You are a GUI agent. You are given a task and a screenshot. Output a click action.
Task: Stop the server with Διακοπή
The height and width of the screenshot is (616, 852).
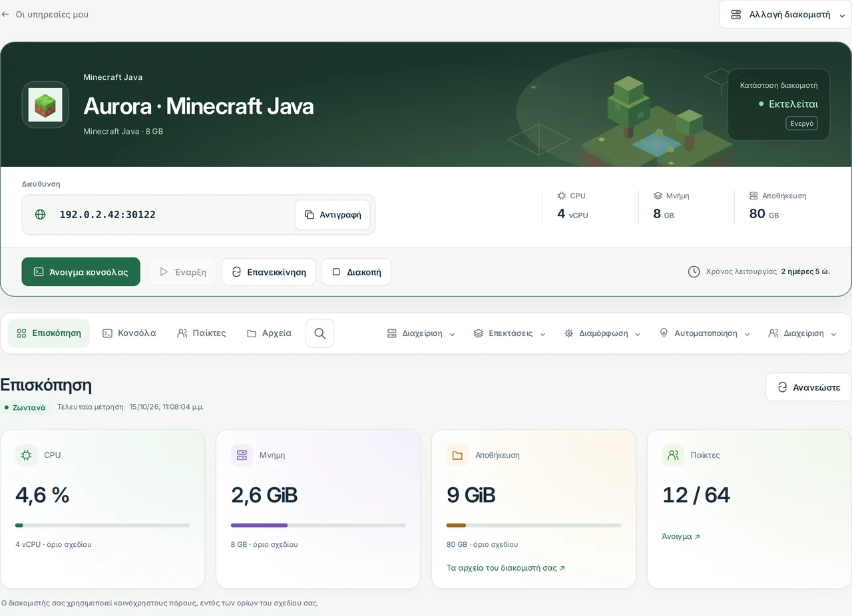click(x=356, y=272)
